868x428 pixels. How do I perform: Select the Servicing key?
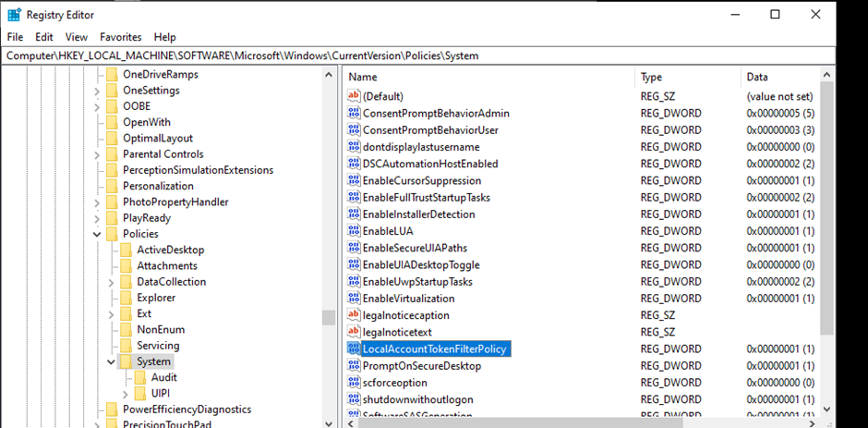(x=158, y=346)
